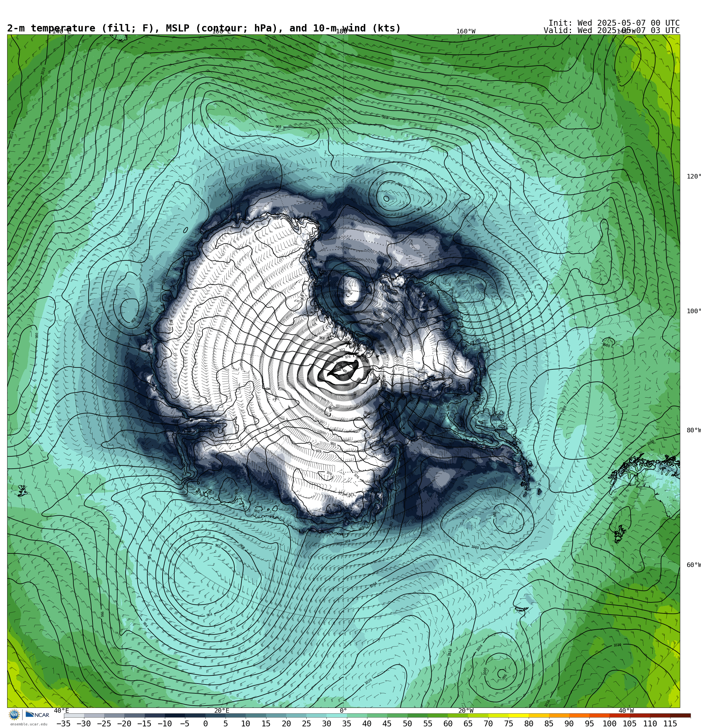Click the 25 colorbar tick label
Image resolution: width=701 pixels, height=728 pixels.
[306, 723]
